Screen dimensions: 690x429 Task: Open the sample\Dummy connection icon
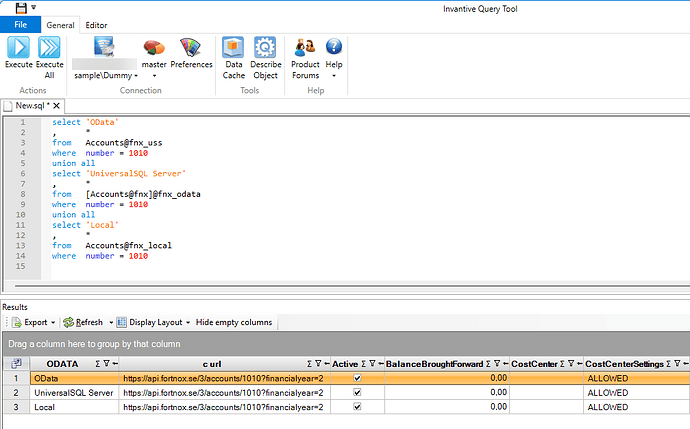[x=106, y=48]
